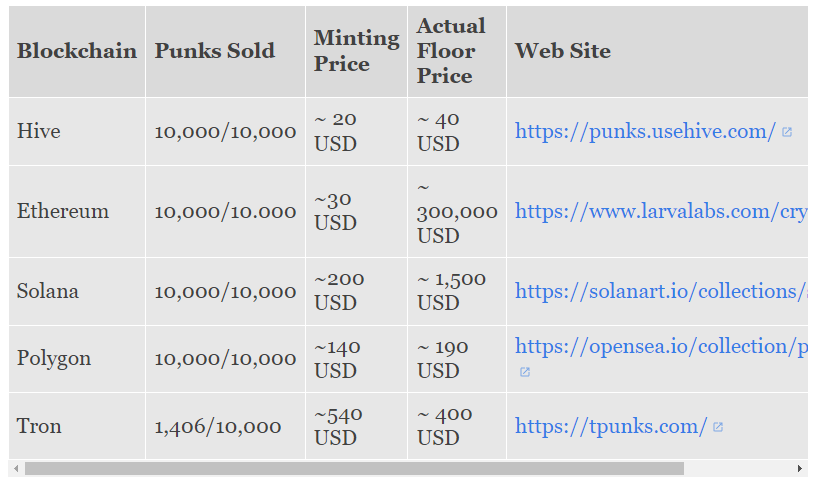Click the external link icon under opensea.io link

pos(525,372)
